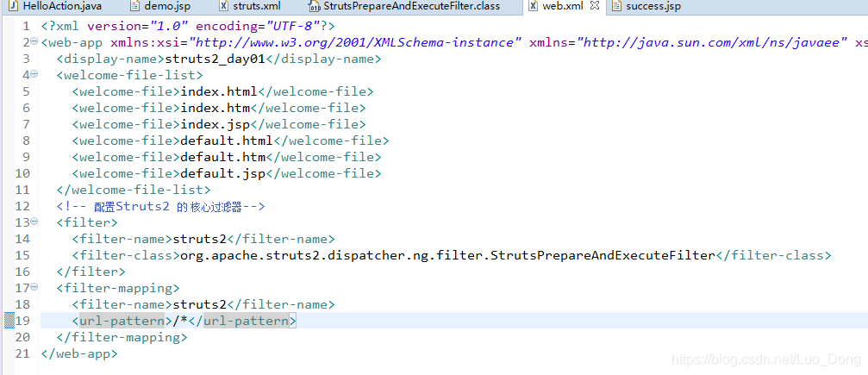Click the closing </filter-class> tag
The height and width of the screenshot is (375, 868).
click(773, 255)
